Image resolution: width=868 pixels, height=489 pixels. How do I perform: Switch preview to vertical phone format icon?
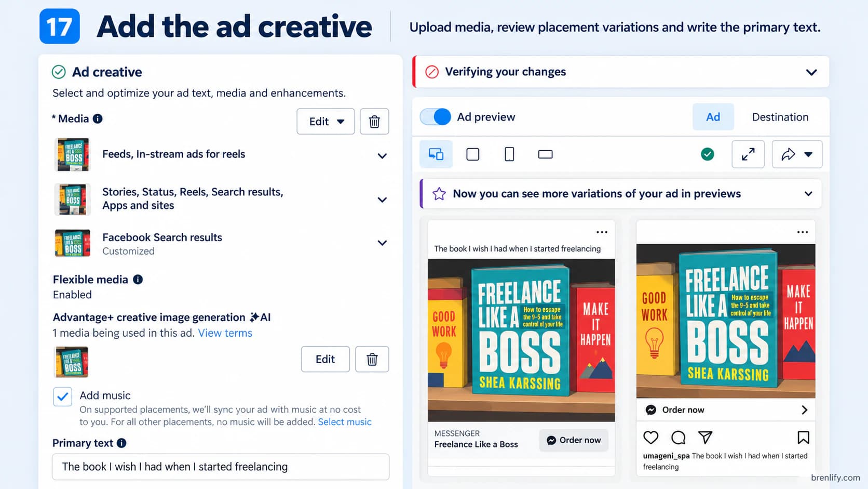click(x=509, y=154)
